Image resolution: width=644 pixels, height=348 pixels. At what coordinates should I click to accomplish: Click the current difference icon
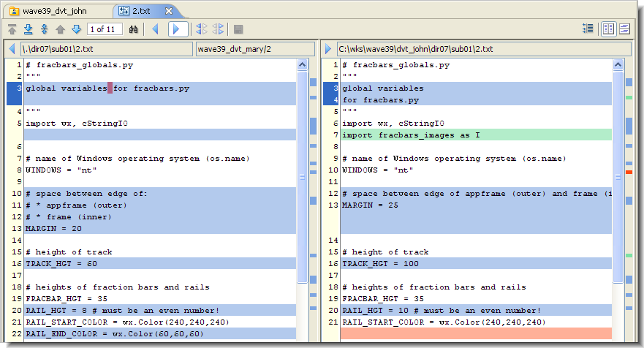44,29
